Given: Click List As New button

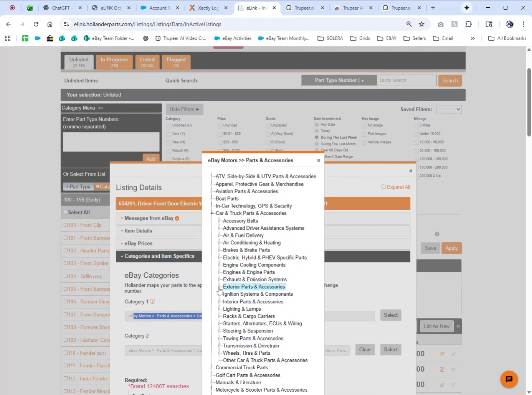Looking at the screenshot, I should (x=437, y=326).
